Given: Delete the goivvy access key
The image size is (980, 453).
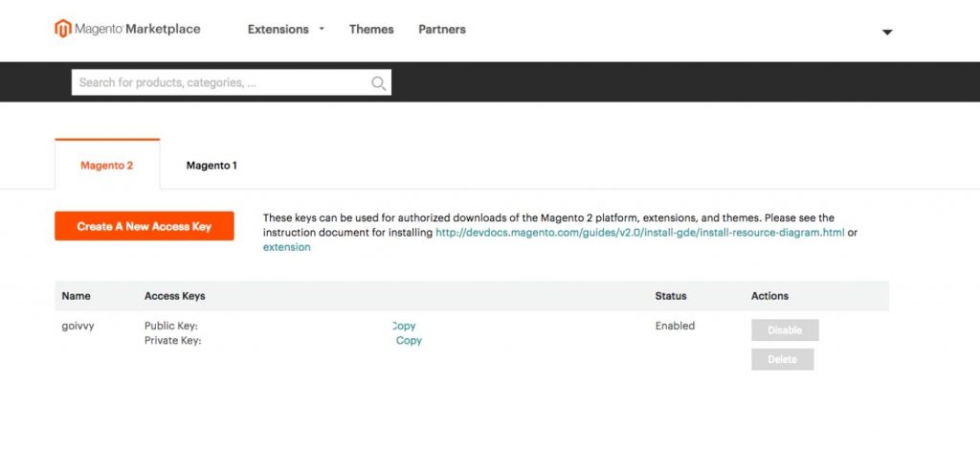Looking at the screenshot, I should pyautogui.click(x=783, y=359).
